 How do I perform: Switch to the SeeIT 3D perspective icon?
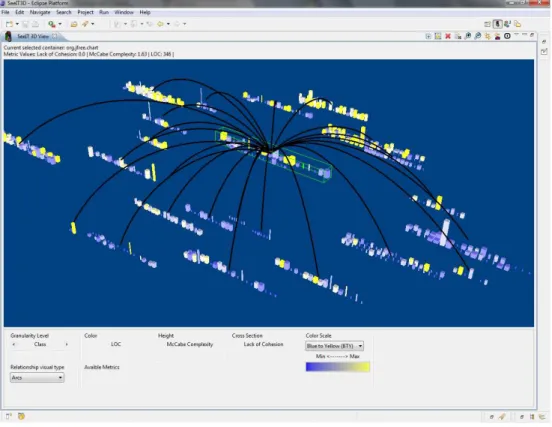497,24
